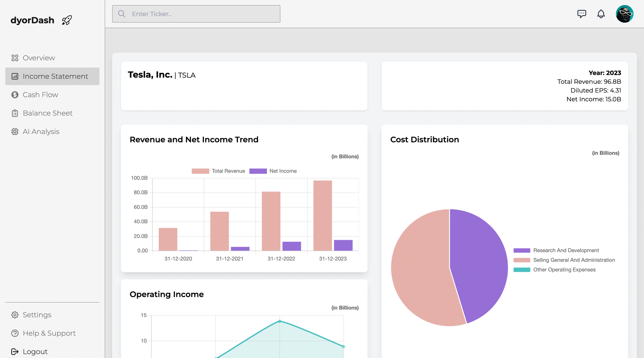Click the Tesla, Inc. company title
This screenshot has width=644, height=358.
tap(150, 75)
